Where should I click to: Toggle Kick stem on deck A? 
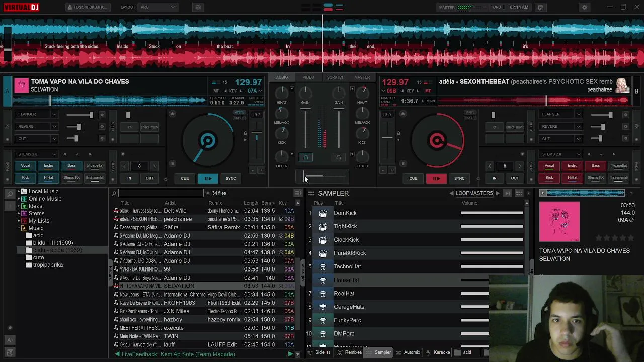(x=25, y=178)
